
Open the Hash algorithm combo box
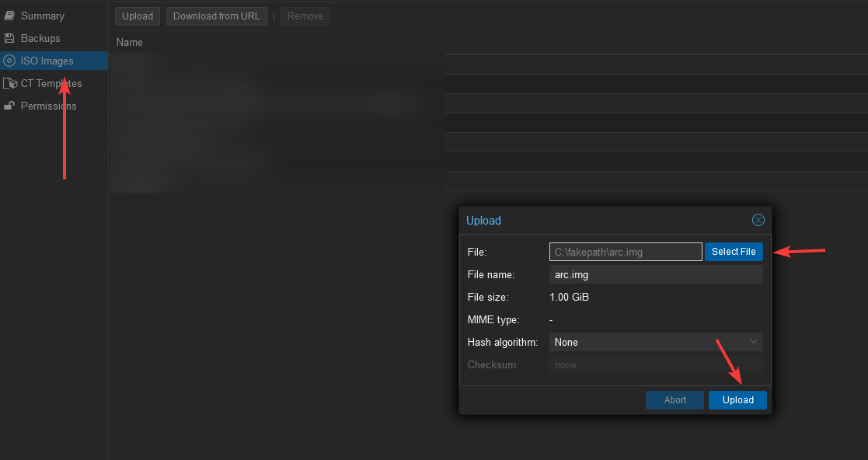pos(648,342)
